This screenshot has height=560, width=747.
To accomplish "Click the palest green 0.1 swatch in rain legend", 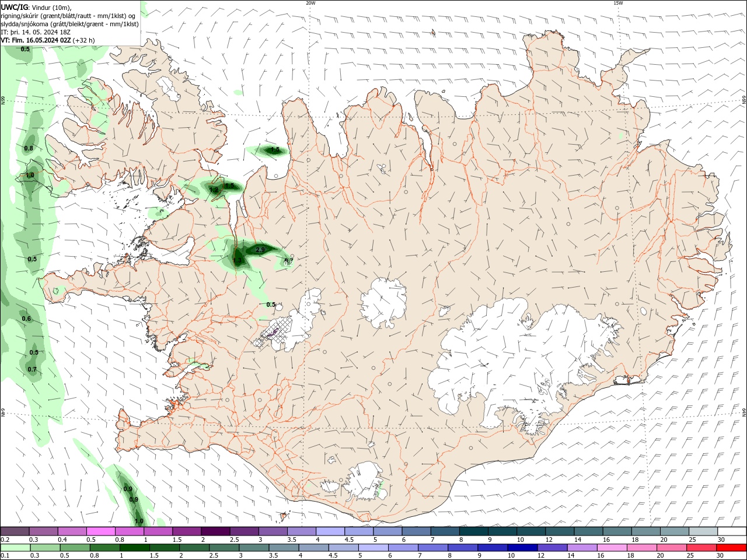I will coord(15,548).
